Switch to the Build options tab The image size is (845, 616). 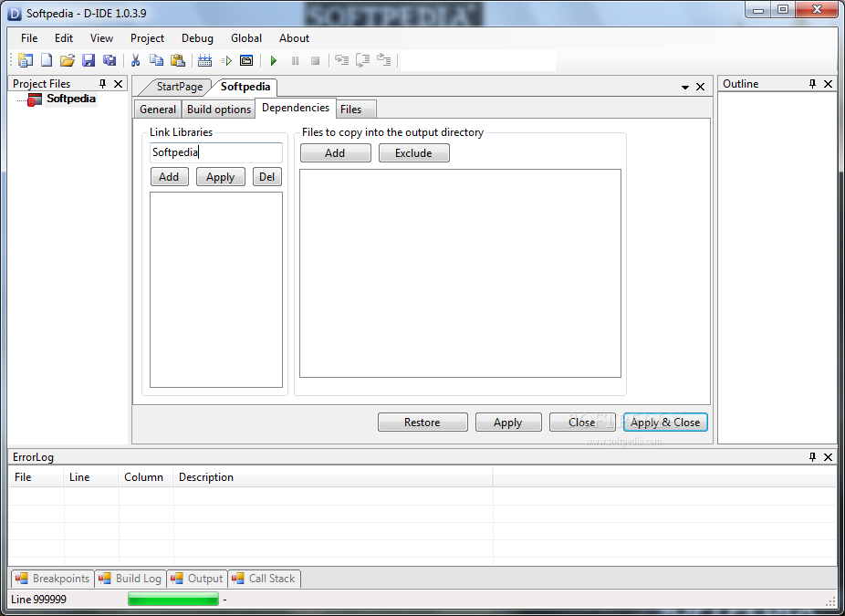pos(219,110)
